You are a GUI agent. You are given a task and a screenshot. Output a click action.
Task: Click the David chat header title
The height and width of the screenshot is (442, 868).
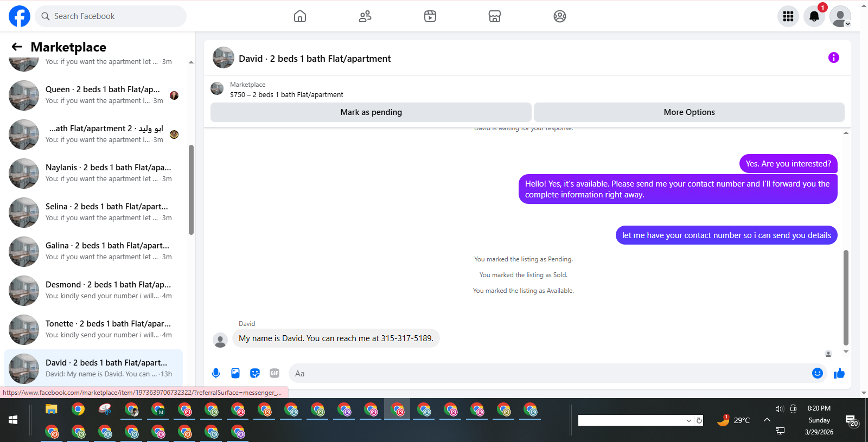click(315, 59)
